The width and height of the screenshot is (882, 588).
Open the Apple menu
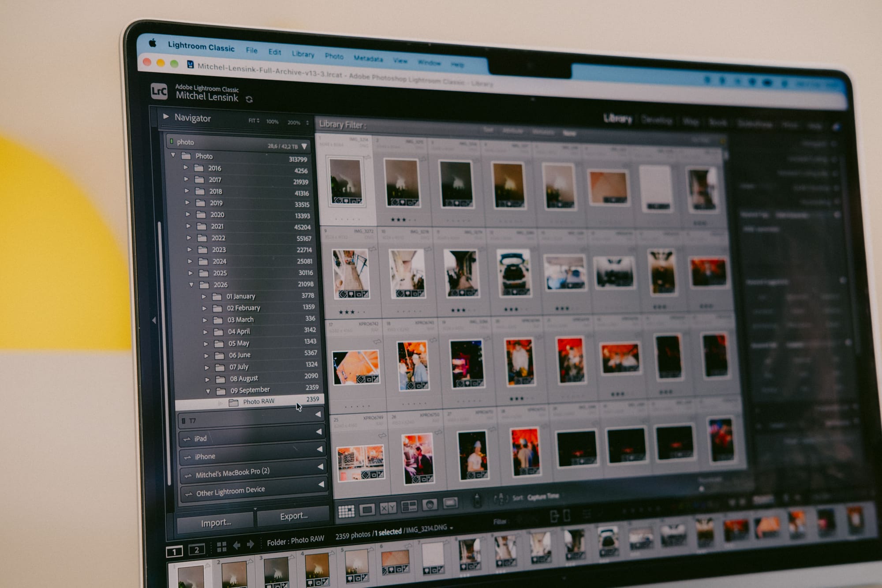[153, 43]
